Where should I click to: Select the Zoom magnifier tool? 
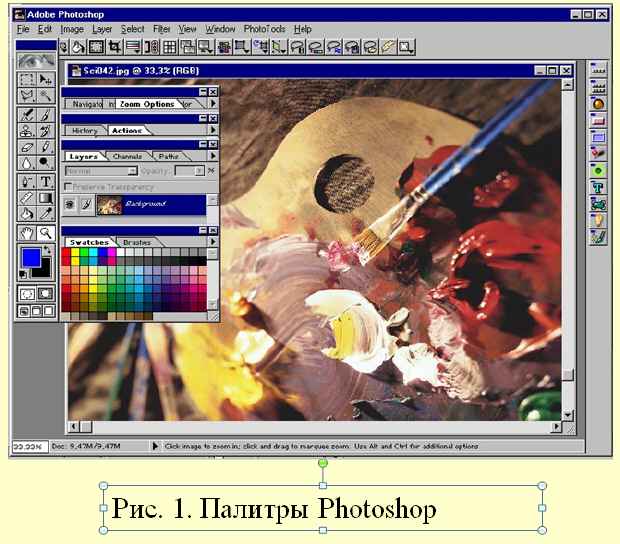[x=45, y=233]
